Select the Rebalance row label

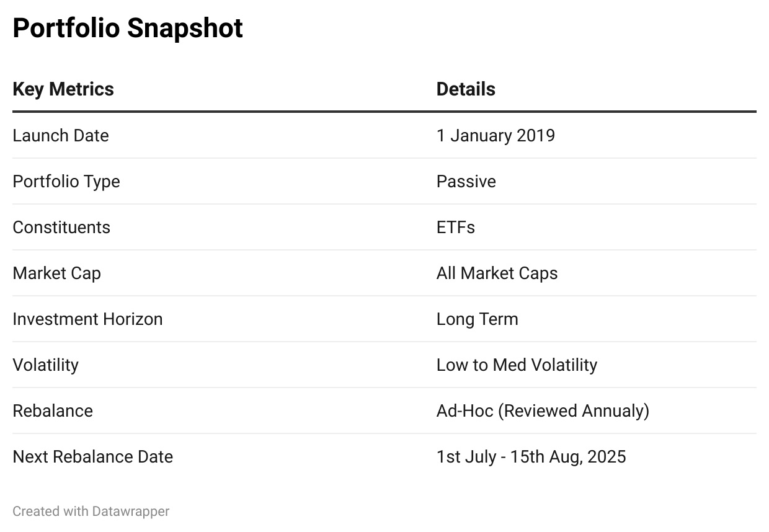coord(53,410)
